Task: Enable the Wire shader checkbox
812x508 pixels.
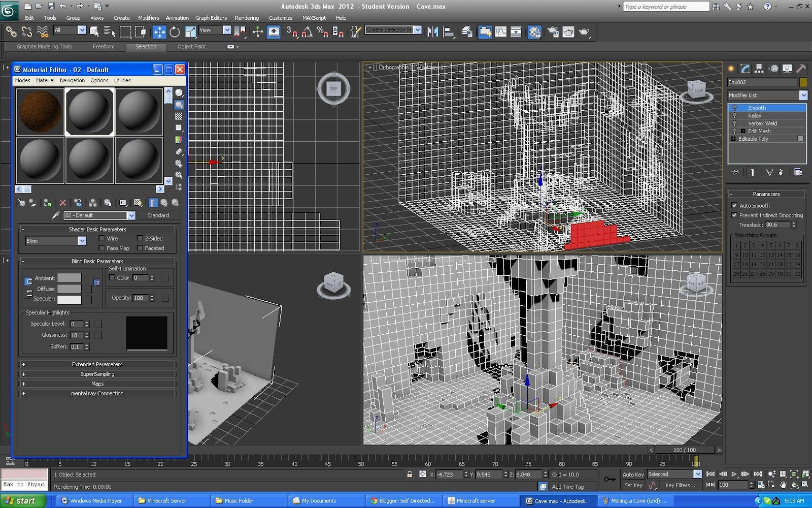Action: click(x=101, y=238)
